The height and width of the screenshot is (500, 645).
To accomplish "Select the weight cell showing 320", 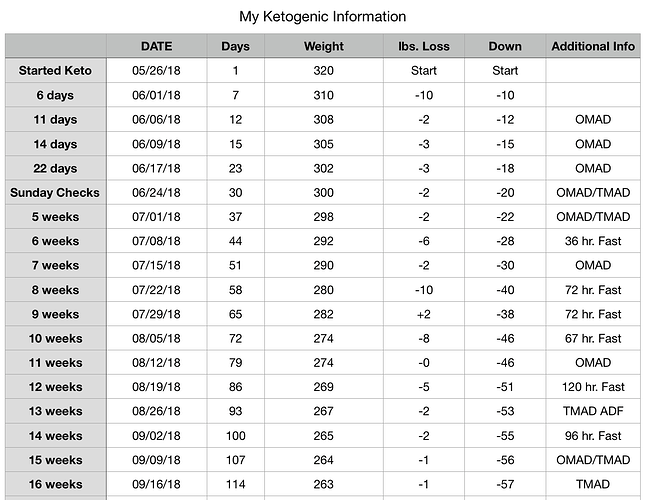I will point(324,70).
